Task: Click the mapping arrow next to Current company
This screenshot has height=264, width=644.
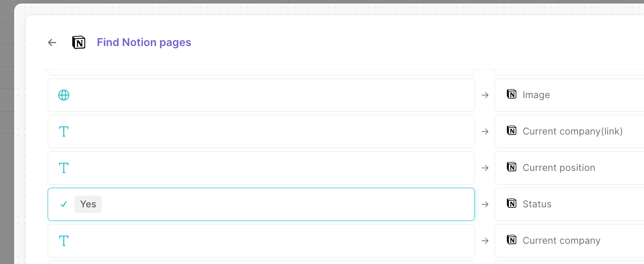Action: tap(485, 241)
